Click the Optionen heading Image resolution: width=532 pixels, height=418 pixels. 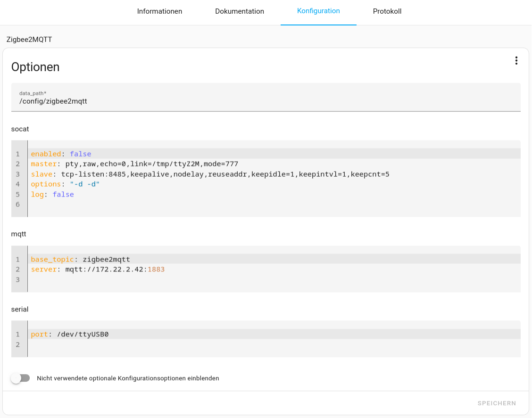[x=35, y=67]
